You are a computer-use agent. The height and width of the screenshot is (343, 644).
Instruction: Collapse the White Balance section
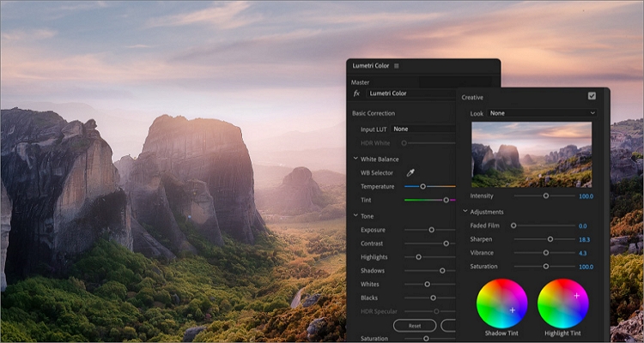coord(355,159)
